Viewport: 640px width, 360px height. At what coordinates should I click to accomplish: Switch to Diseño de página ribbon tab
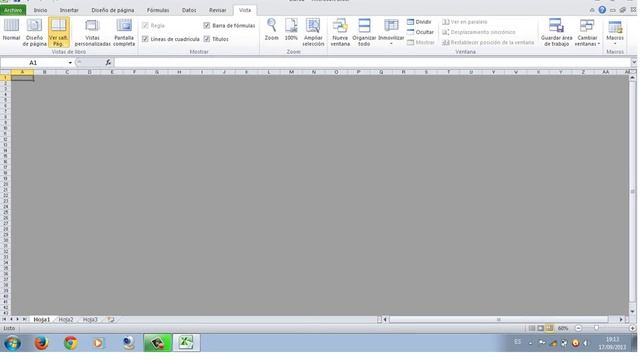point(113,10)
